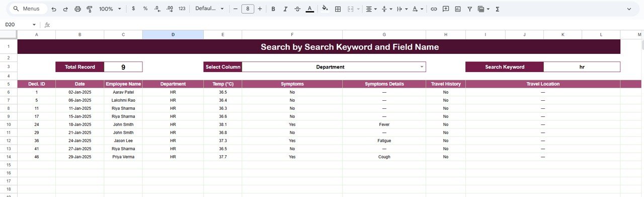Open the Menus search box
This screenshot has height=197, width=644.
click(x=28, y=9)
